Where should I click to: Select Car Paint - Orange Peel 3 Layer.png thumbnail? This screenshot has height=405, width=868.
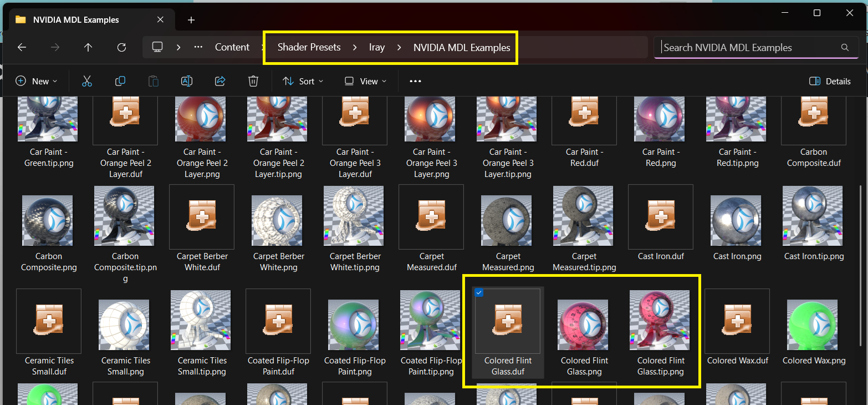coord(430,119)
